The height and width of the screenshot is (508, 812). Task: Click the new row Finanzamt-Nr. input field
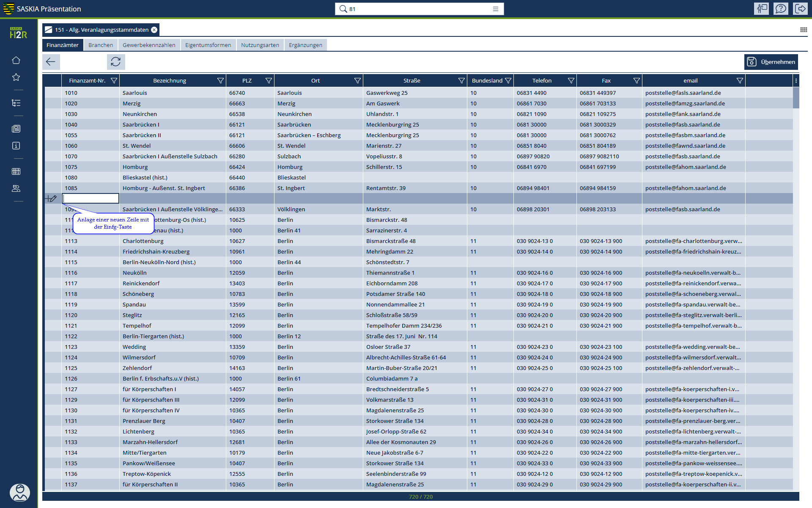pos(91,198)
